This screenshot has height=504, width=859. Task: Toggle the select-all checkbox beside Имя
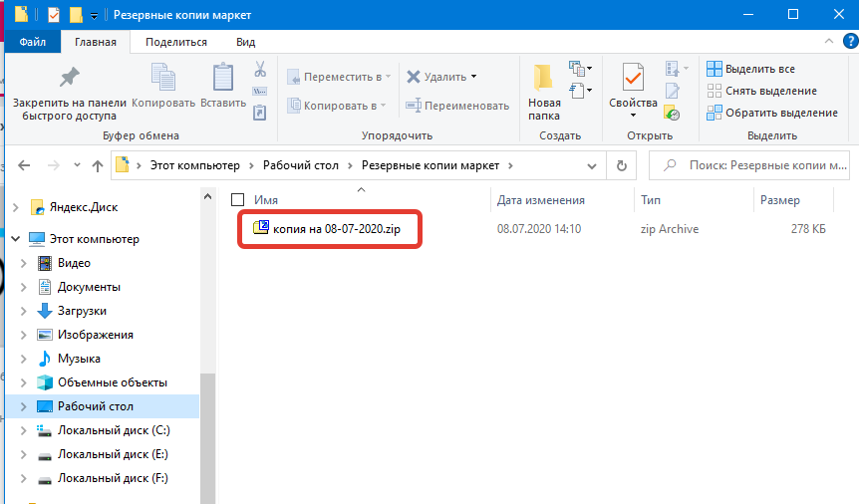point(237,200)
